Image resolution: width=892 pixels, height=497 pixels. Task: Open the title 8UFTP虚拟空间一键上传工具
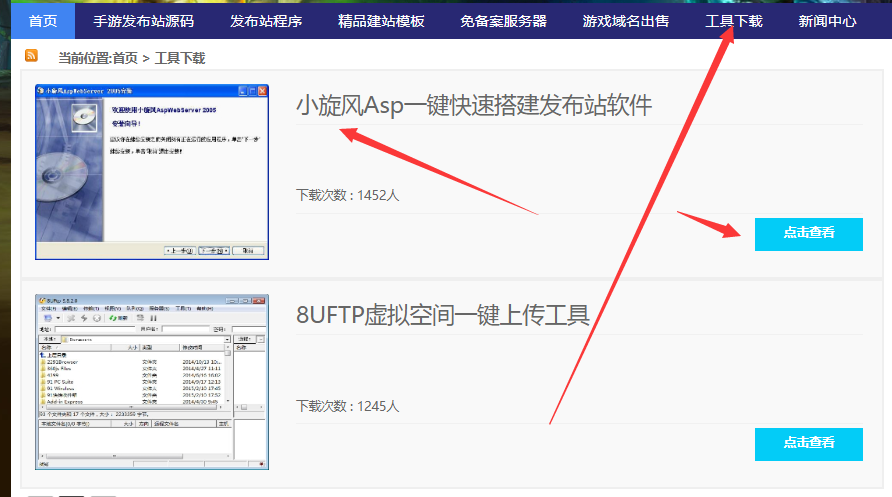click(x=443, y=315)
